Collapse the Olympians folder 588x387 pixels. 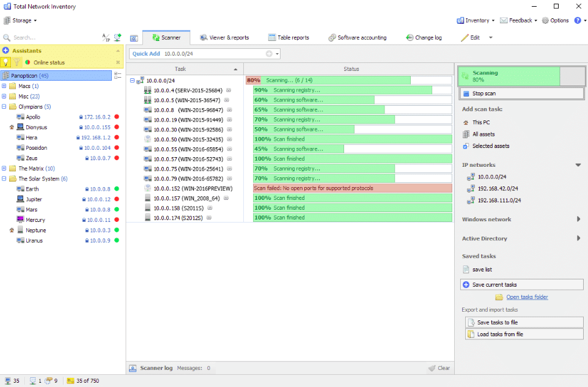(4, 106)
